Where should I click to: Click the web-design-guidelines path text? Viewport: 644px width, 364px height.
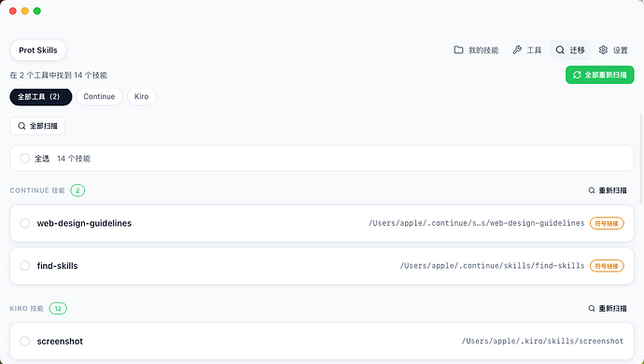476,223
